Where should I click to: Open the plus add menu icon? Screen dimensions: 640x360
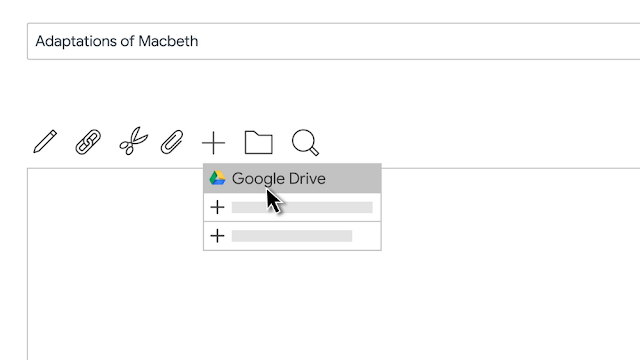[x=213, y=143]
